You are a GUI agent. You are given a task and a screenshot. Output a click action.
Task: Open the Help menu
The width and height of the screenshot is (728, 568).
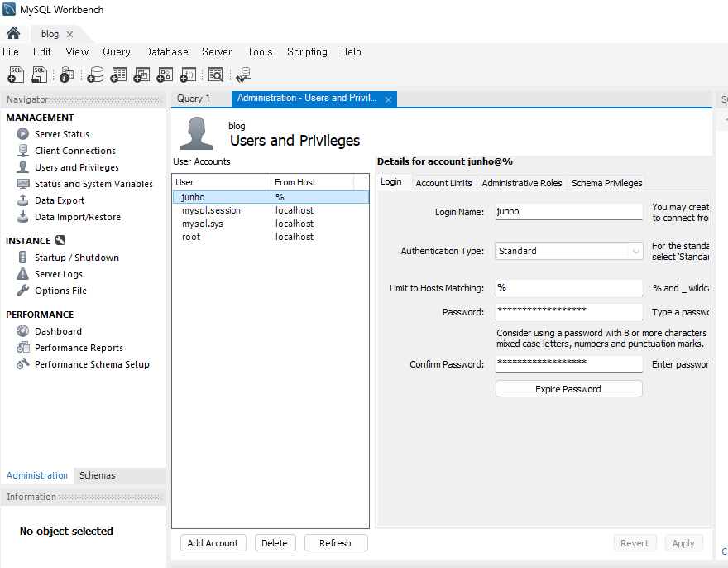click(351, 52)
